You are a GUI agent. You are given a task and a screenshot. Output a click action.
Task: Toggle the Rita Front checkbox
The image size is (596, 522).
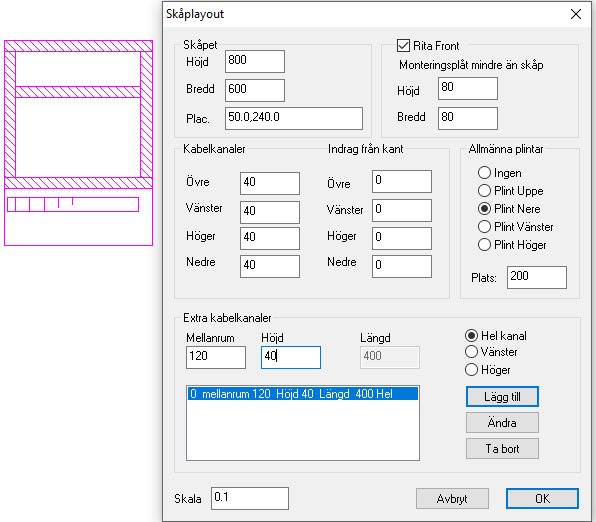[x=403, y=46]
